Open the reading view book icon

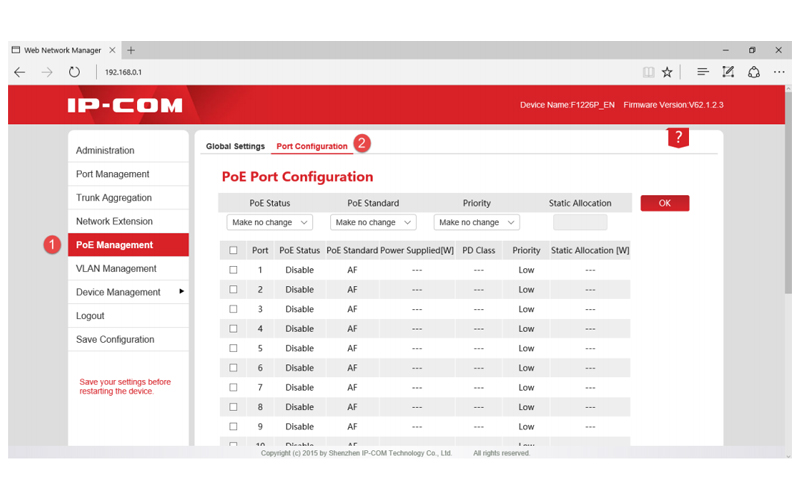click(648, 72)
